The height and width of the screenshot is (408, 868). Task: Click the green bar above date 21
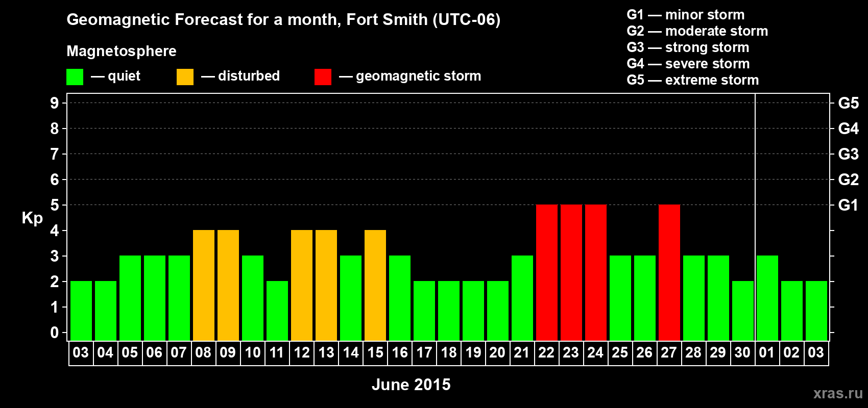click(522, 298)
